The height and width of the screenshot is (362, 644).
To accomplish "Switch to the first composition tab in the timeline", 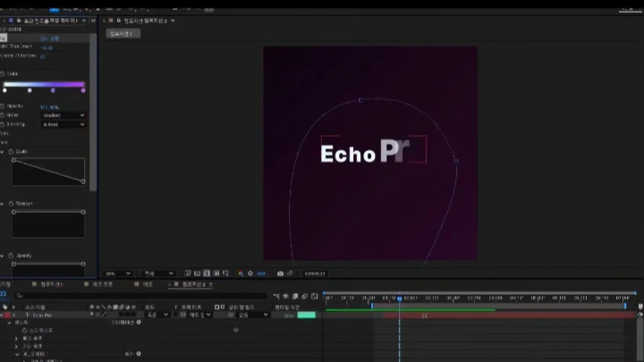I will (47, 284).
